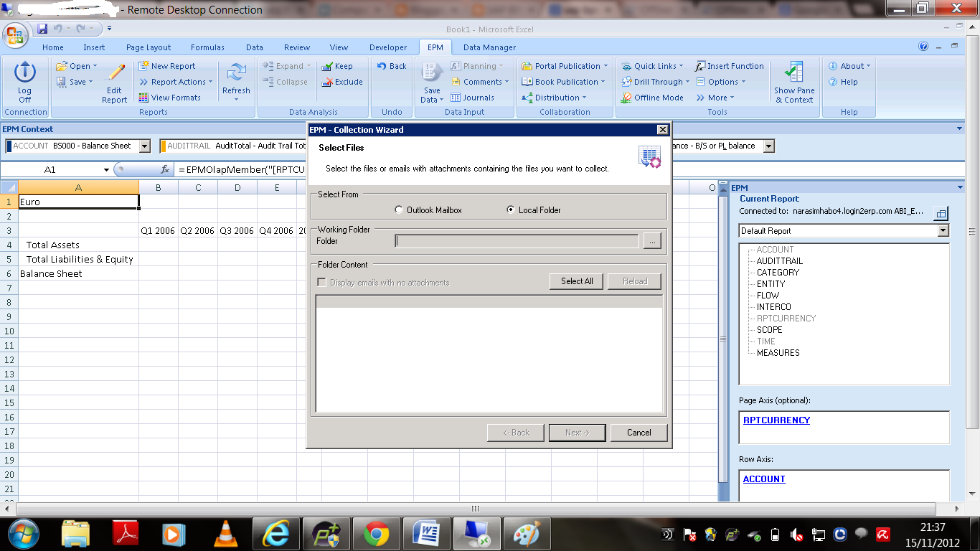Select the Outlook Mailbox radio button
Image resolution: width=980 pixels, height=551 pixels.
[x=399, y=209]
